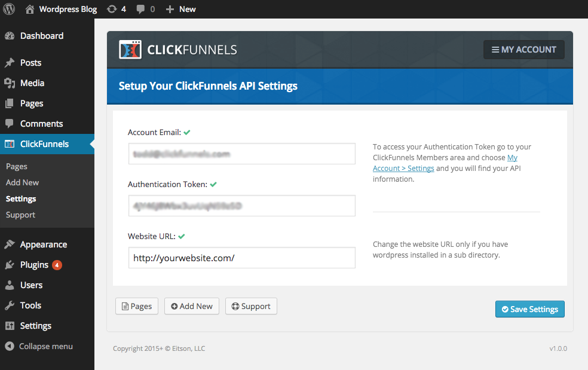Click the Support button below the form
Viewport: 588px width, 370px height.
[x=251, y=306]
